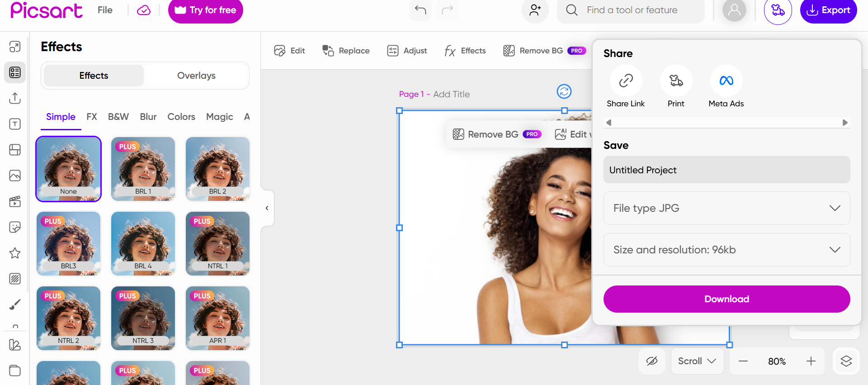This screenshot has width=868, height=385.
Task: Click the print delivery icon in the top bar
Action: [778, 10]
